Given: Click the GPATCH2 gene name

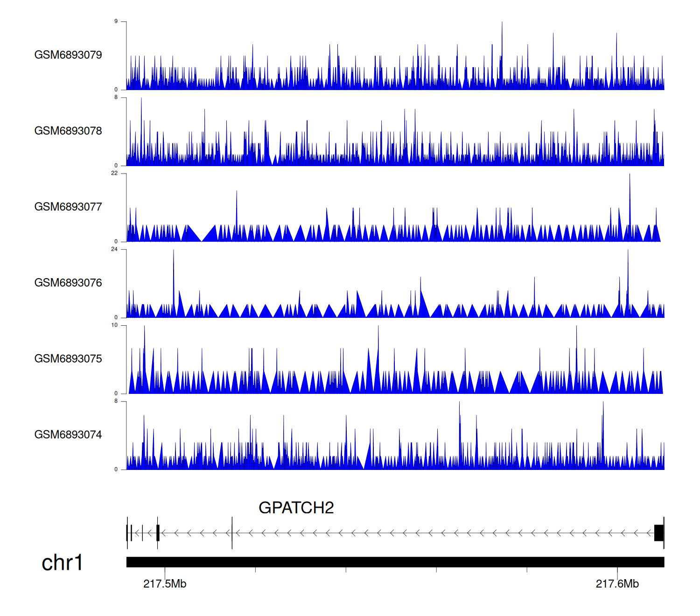Looking at the screenshot, I should [x=296, y=508].
